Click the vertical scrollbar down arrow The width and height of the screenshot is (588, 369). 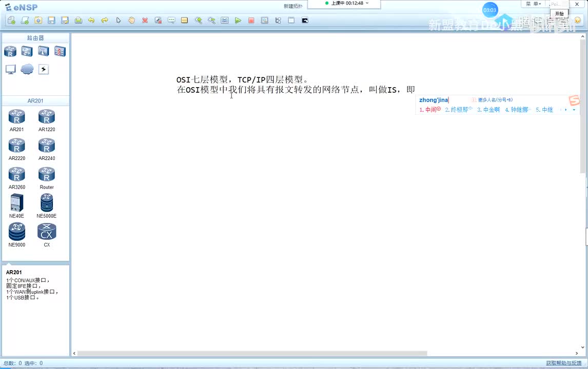coord(583,347)
